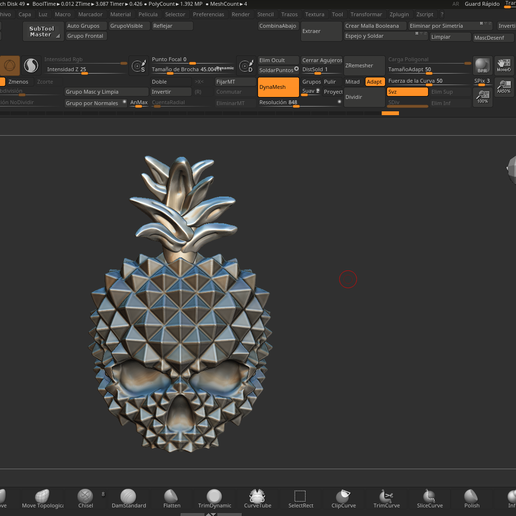Toggle the DynaMesh button
The height and width of the screenshot is (516, 516).
[x=278, y=87]
